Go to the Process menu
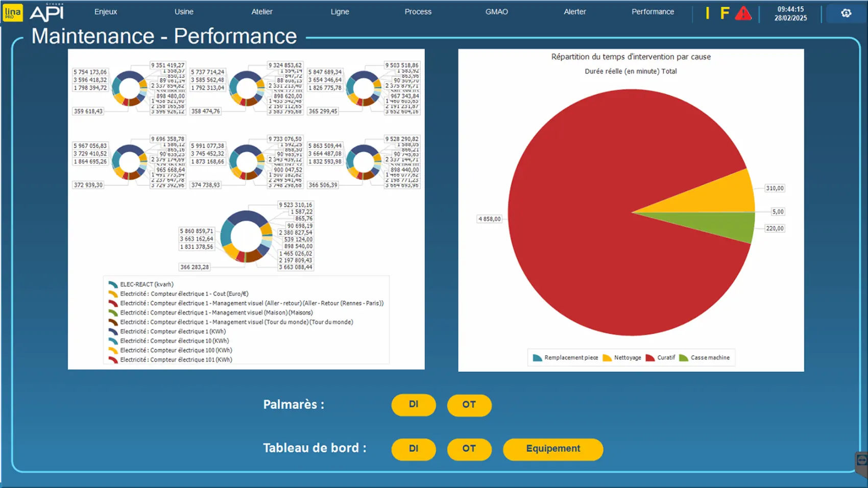868x488 pixels. (418, 12)
